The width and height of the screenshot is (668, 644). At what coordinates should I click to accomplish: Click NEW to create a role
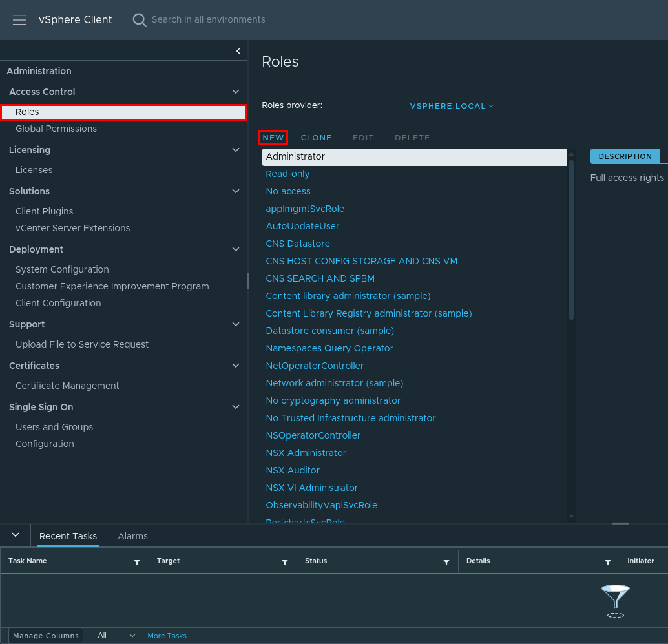pos(273,138)
